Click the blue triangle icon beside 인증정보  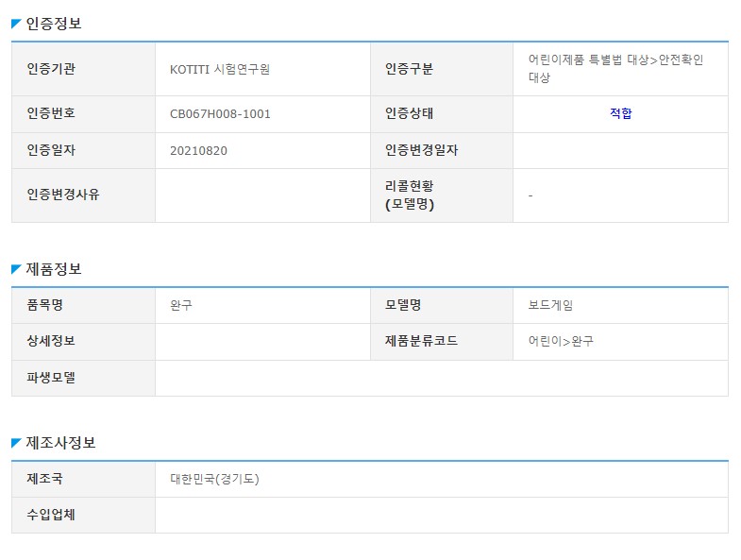tap(16, 25)
